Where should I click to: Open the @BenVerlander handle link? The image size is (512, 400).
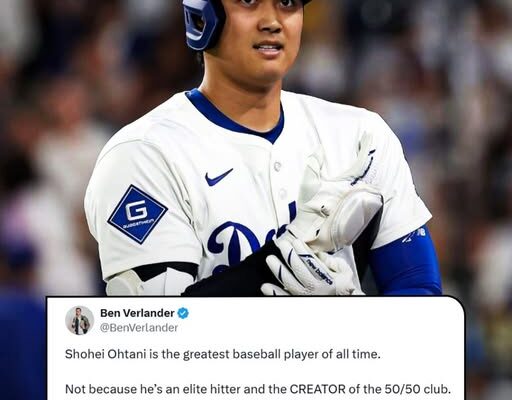click(x=139, y=328)
